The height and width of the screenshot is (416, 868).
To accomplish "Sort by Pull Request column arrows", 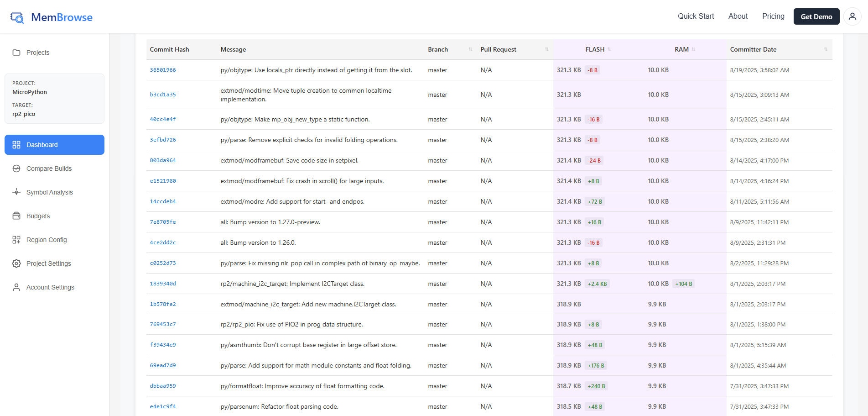I will click(x=546, y=49).
